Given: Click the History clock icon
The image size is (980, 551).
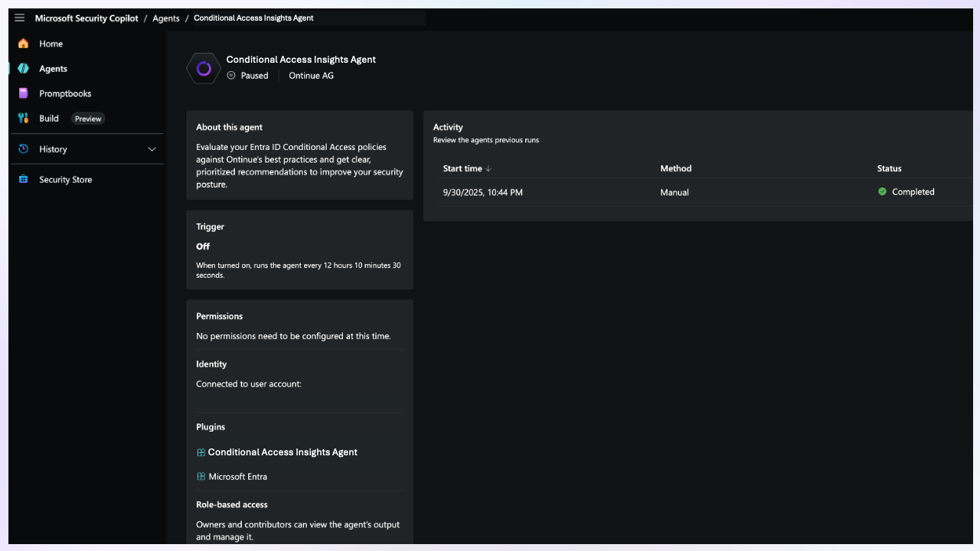Looking at the screenshot, I should [23, 149].
